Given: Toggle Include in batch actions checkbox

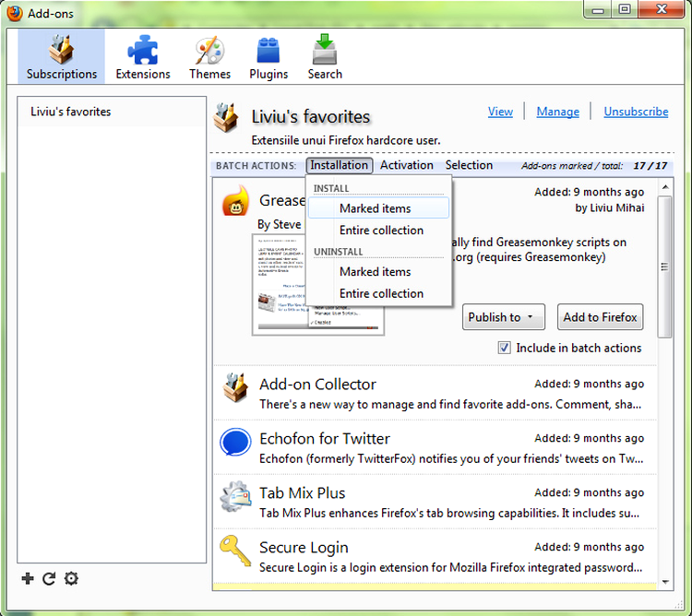Looking at the screenshot, I should pyautogui.click(x=504, y=348).
